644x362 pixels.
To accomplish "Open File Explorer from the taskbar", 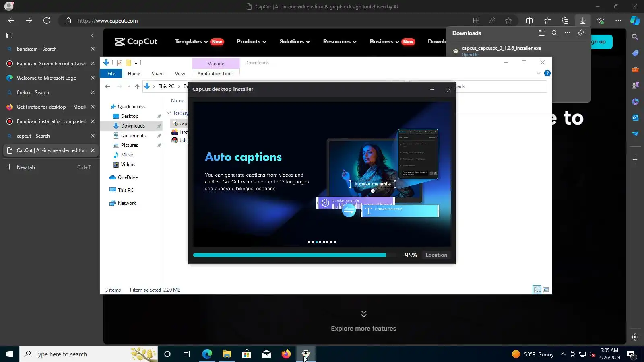I will click(227, 354).
